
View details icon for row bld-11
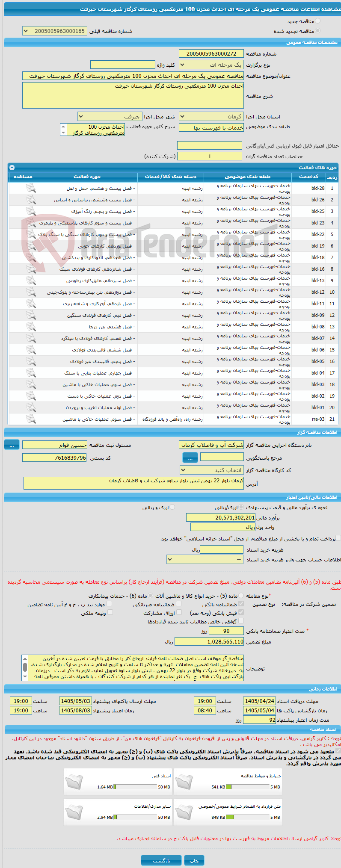pos(31,304)
